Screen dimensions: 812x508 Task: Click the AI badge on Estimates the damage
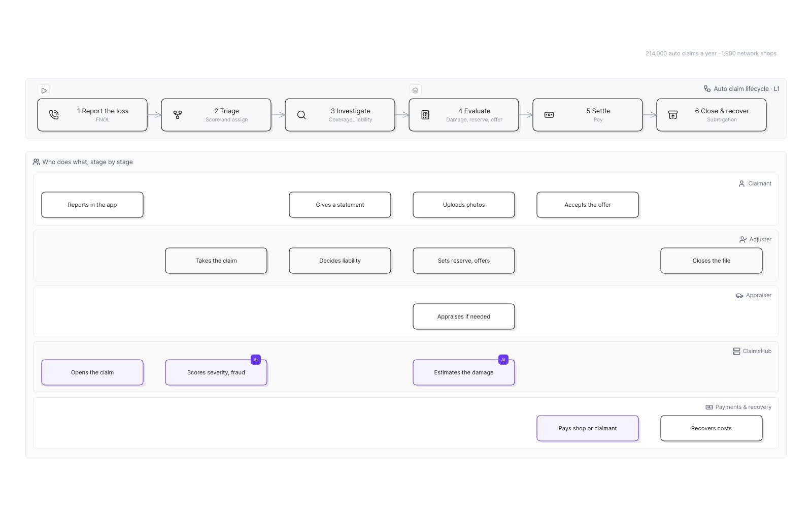tap(503, 360)
